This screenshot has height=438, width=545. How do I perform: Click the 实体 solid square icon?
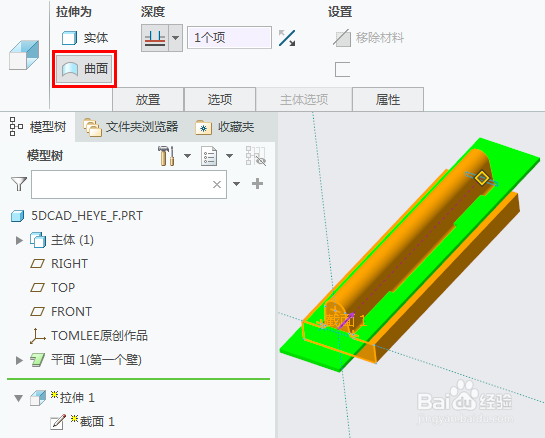(69, 38)
